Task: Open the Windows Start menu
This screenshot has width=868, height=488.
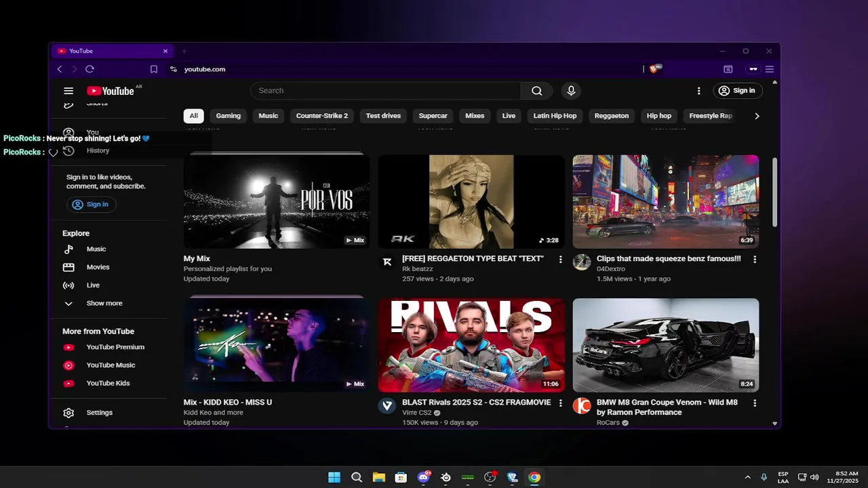Action: point(334,477)
